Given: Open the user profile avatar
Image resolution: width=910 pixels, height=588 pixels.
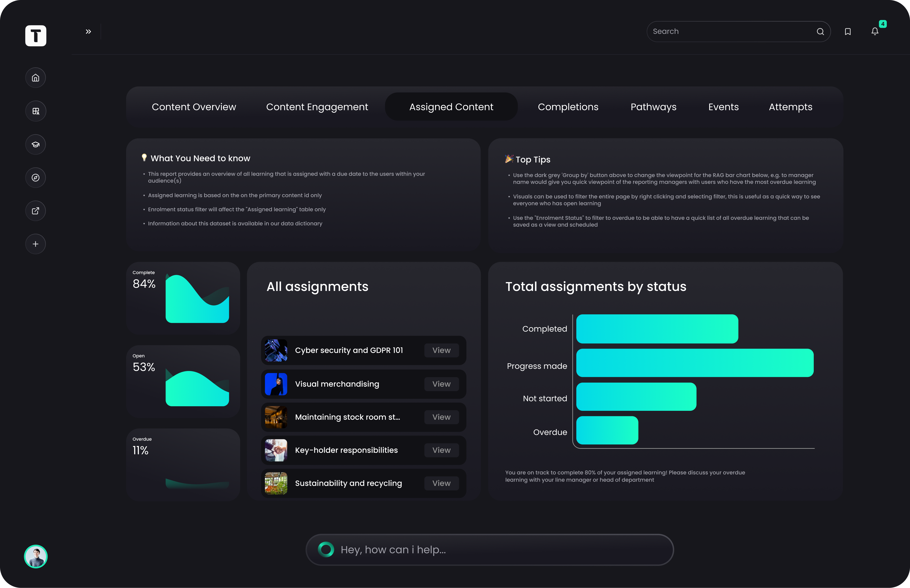Looking at the screenshot, I should click(x=36, y=556).
